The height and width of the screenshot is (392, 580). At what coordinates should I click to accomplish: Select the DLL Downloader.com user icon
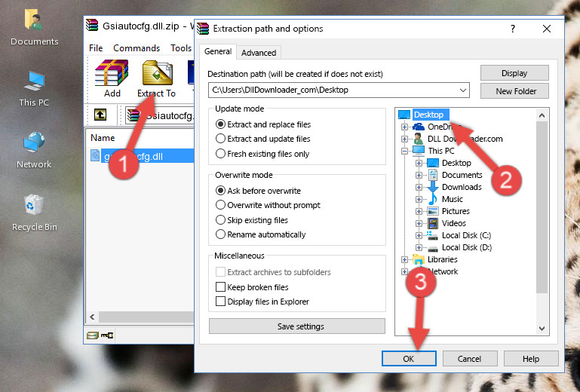tap(419, 139)
